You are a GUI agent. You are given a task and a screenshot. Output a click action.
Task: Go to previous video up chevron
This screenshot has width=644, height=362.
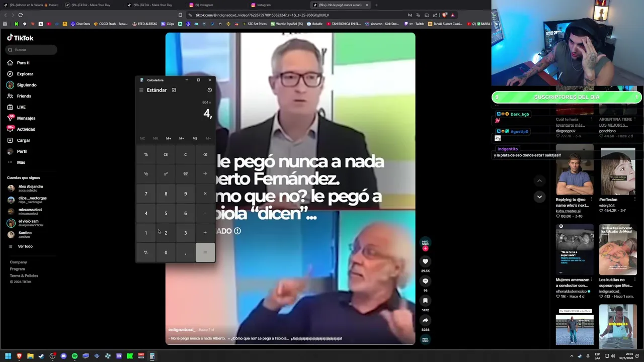click(x=539, y=181)
